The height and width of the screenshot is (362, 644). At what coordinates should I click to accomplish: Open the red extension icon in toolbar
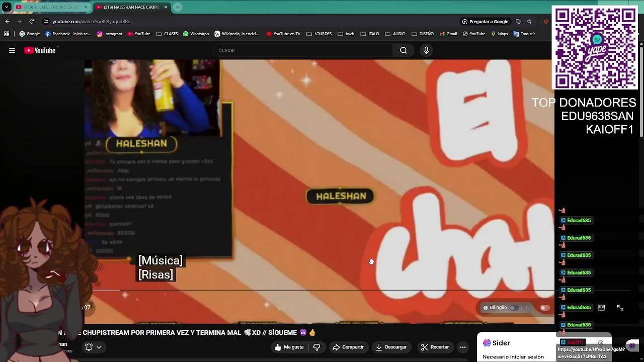tap(546, 22)
